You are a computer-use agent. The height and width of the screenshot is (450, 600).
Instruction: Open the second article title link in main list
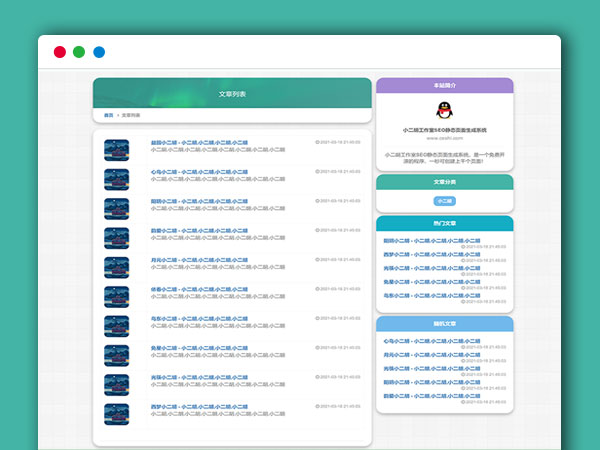click(200, 171)
